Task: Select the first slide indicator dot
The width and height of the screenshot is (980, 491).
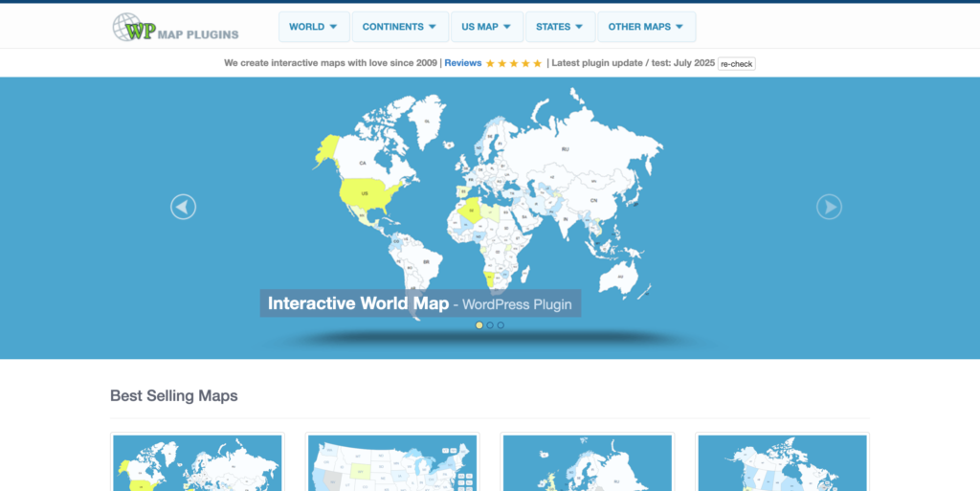Action: click(479, 325)
